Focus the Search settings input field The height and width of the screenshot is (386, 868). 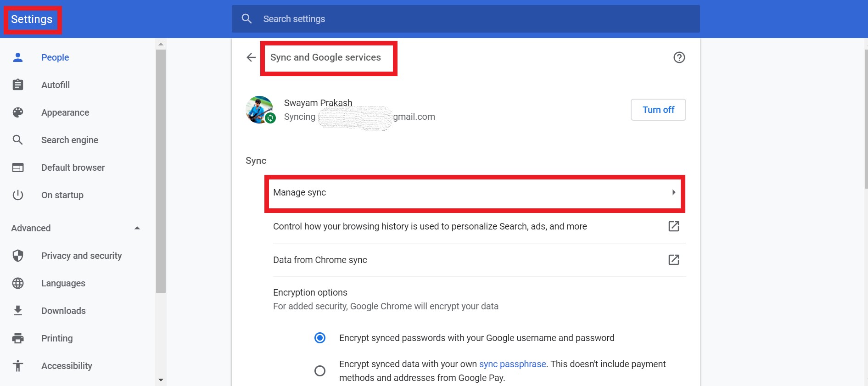[x=465, y=19]
